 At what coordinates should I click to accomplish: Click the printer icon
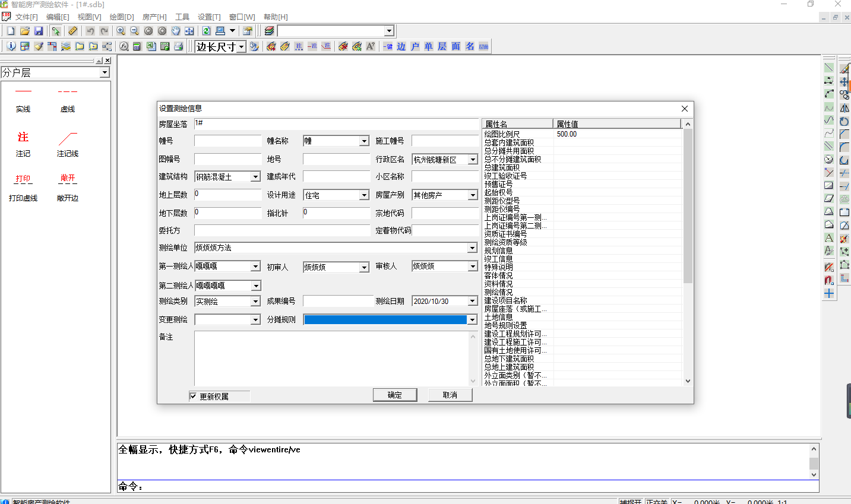(179, 46)
